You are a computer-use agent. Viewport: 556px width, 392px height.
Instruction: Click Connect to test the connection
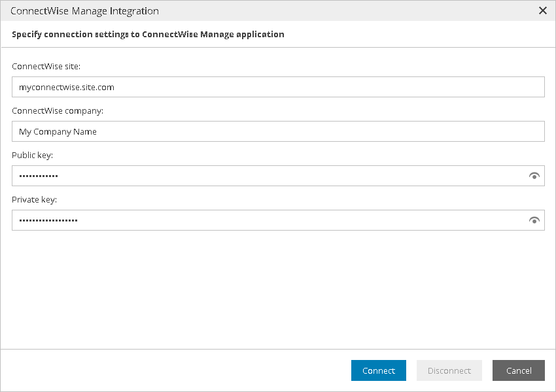click(378, 370)
